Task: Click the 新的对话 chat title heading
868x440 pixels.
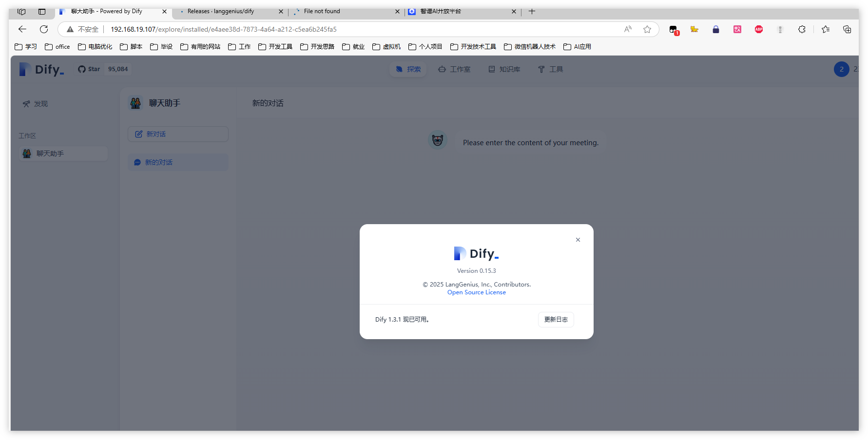Action: click(x=268, y=103)
